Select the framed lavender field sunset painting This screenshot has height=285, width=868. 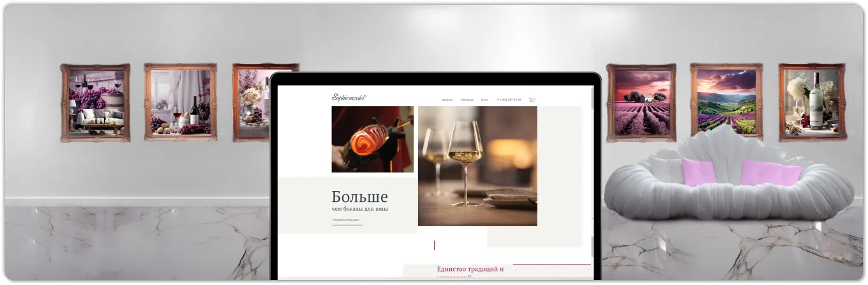pos(641,102)
